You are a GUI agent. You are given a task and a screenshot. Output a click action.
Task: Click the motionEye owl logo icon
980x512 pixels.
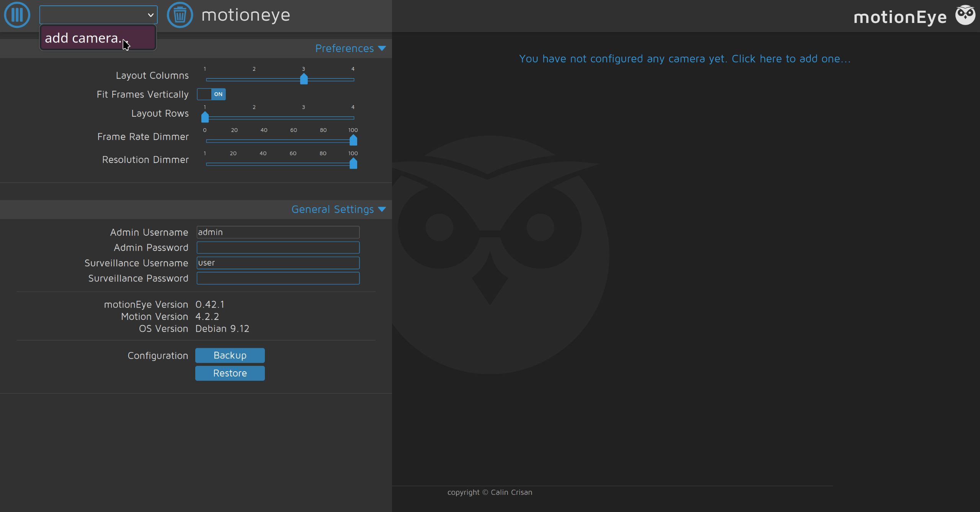pos(965,15)
